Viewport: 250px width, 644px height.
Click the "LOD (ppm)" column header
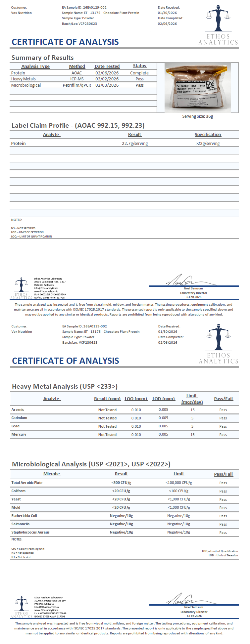(164, 399)
